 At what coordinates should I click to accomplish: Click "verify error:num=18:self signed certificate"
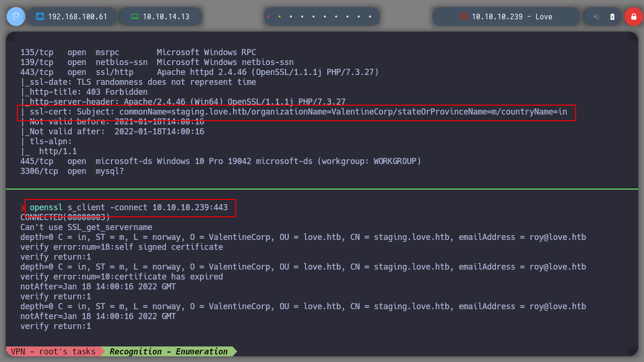[x=122, y=247]
